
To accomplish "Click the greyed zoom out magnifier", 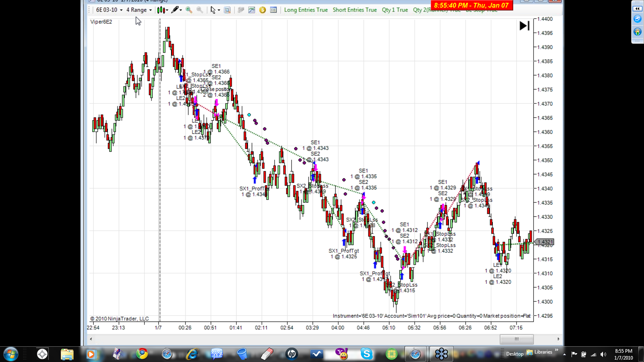I will (x=200, y=10).
